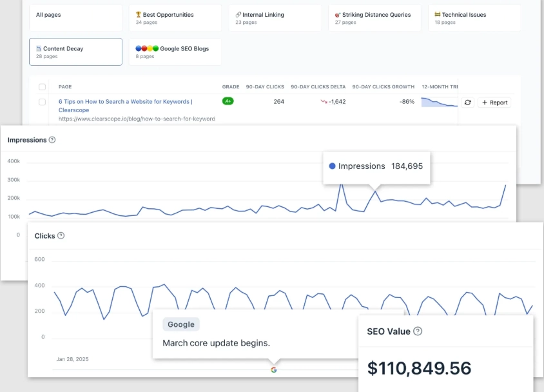This screenshot has height=392, width=544.
Task: Check the box for the 6 Tips row
Action: [x=43, y=102]
